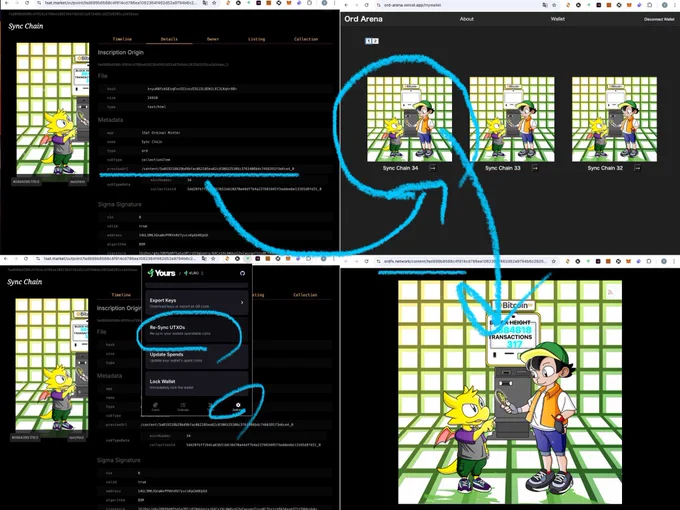Go back in the ordfs.network browser window
Screen dimensions: 680x510
coord(346,261)
